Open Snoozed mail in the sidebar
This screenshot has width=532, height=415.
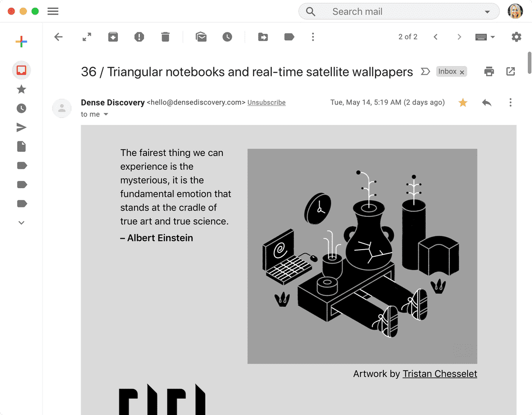pyautogui.click(x=21, y=108)
